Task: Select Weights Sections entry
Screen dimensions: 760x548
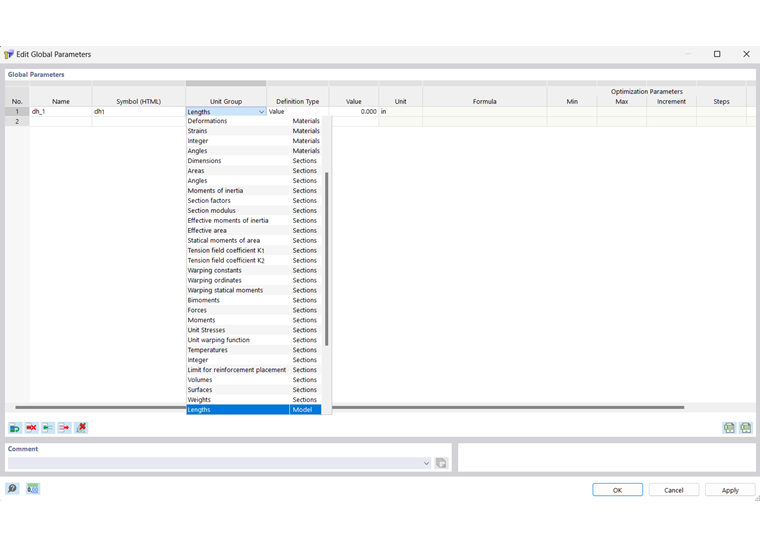Action: 253,400
